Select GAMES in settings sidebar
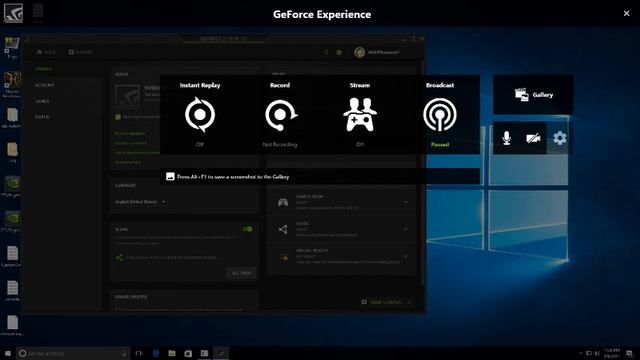 [42, 101]
